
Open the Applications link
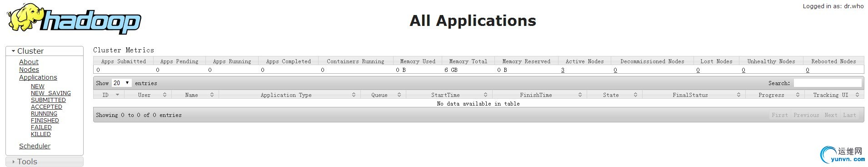click(38, 77)
